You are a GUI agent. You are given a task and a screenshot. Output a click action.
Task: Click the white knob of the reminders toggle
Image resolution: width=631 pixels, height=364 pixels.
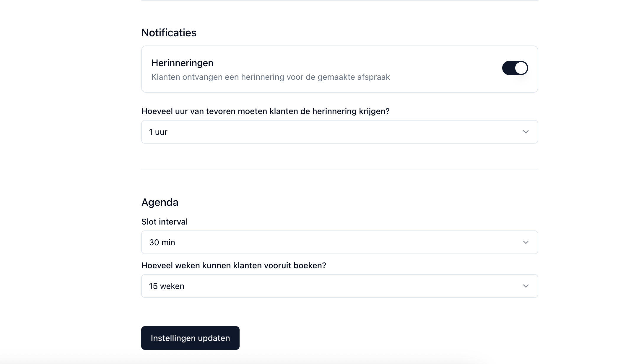tap(521, 68)
